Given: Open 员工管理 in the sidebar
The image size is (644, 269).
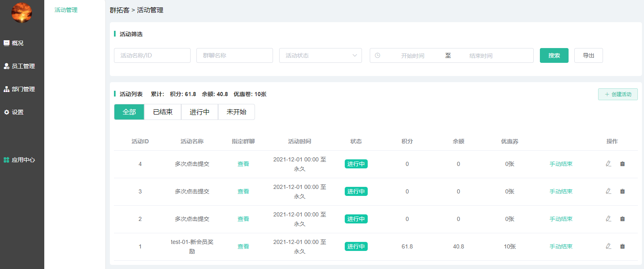Looking at the screenshot, I should pos(23,66).
